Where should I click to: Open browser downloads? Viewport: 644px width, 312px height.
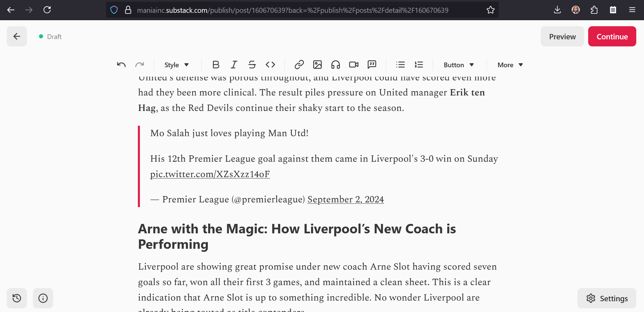click(x=557, y=10)
